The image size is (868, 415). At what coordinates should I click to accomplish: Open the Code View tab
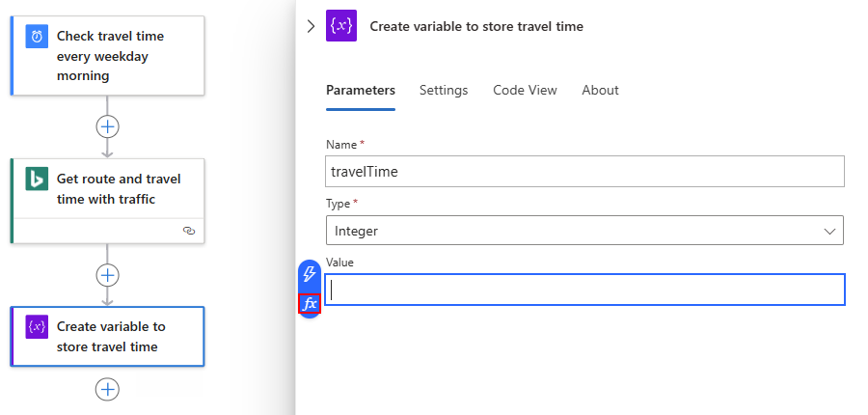pyautogui.click(x=525, y=90)
